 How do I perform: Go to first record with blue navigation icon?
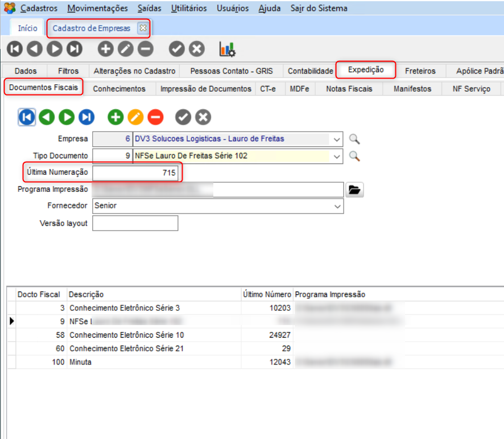point(27,117)
